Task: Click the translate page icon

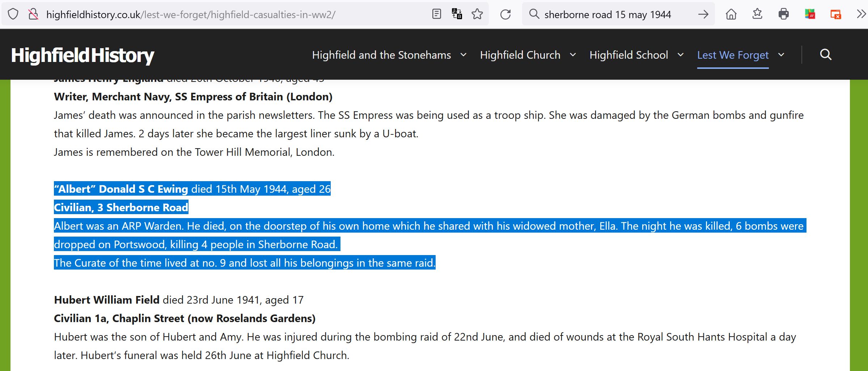Action: [457, 14]
